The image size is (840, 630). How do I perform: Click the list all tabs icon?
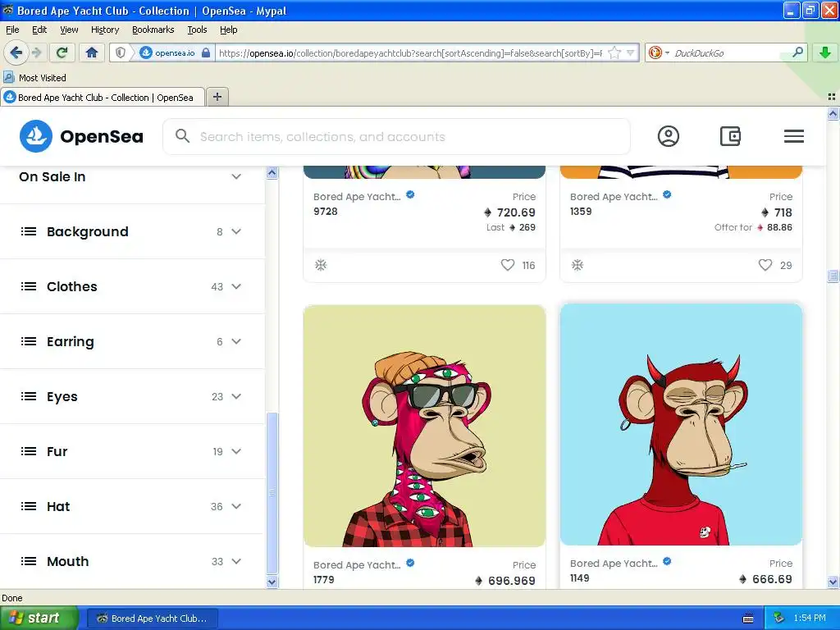pos(832,97)
